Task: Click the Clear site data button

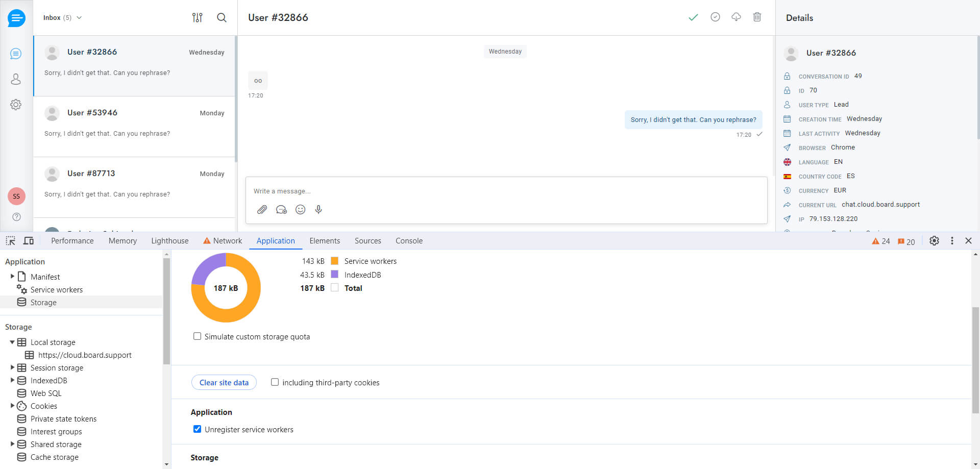Action: point(224,383)
